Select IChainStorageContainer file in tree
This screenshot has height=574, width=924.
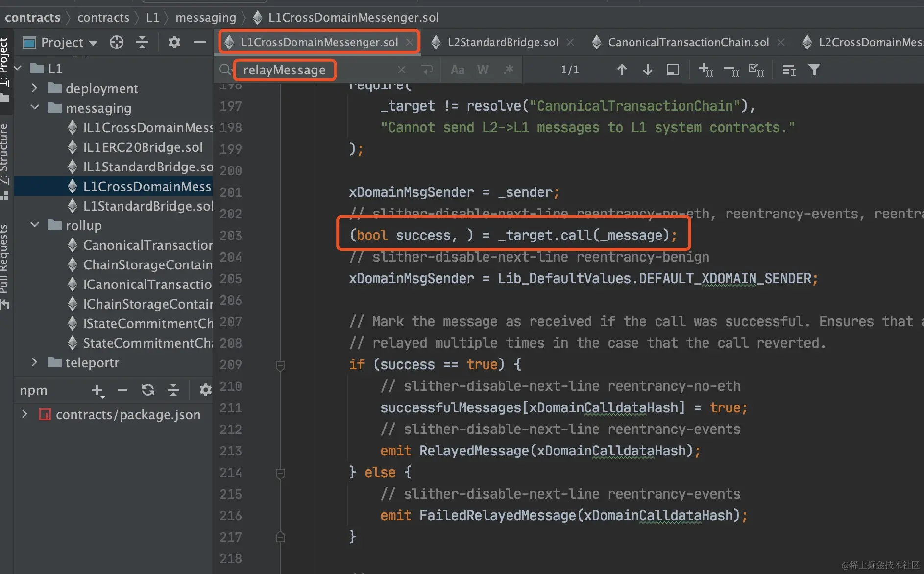click(141, 304)
